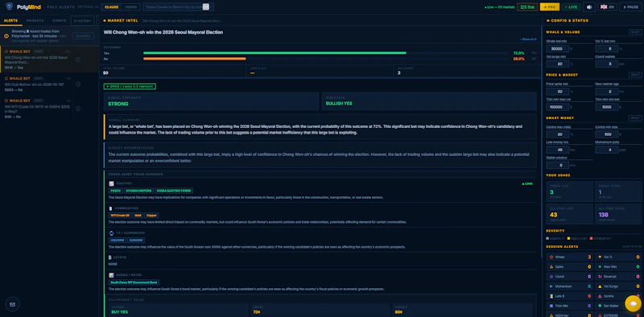Image resolution: width=644 pixels, height=317 pixels.
Task: Click the Share on X link
Action: coord(528,39)
